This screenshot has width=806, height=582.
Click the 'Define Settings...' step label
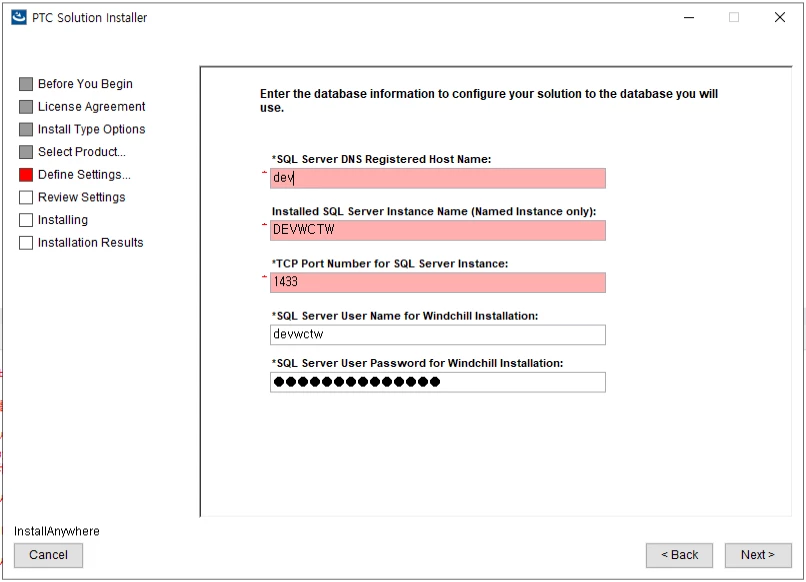point(84,175)
